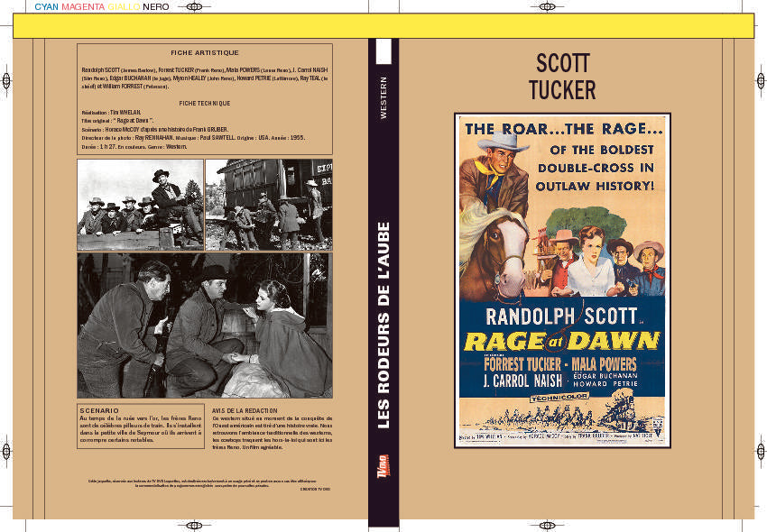767x532 pixels.
Task: Click the bottom right registration crosshair mark
Action: [547, 526]
